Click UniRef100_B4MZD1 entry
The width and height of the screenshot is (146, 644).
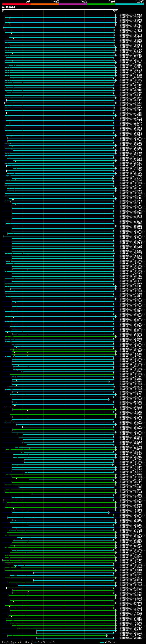(x=131, y=115)
